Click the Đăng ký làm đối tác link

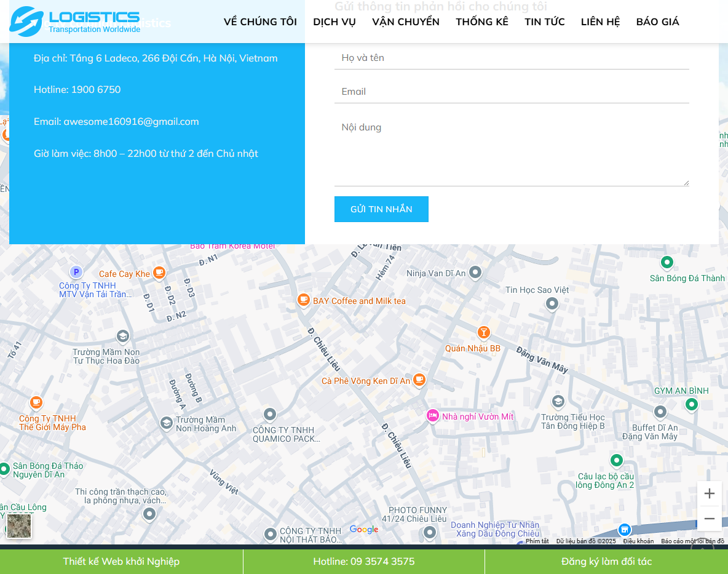coord(606,561)
